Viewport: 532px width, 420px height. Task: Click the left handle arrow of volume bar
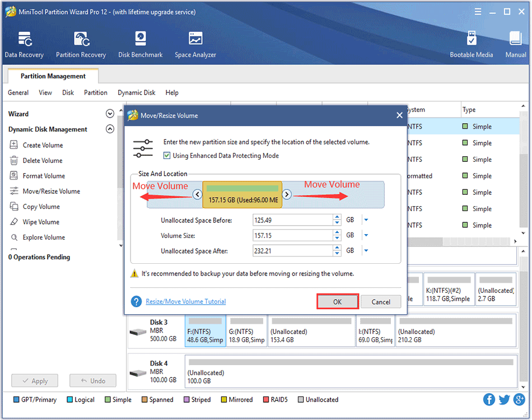[198, 194]
